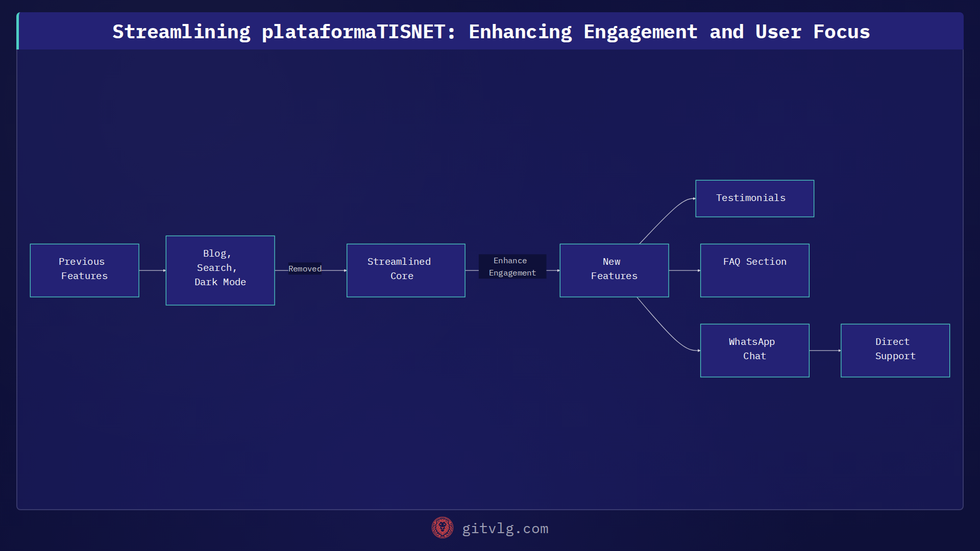Viewport: 980px width, 551px height.
Task: Select the Direct Support node
Action: 895,350
